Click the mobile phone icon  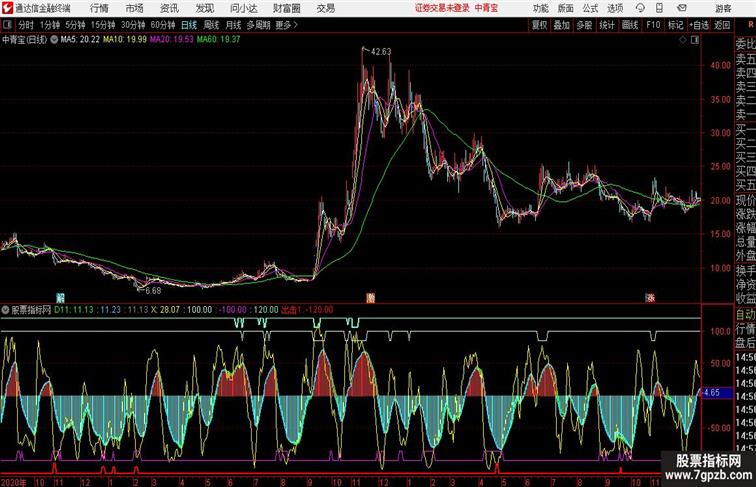point(659,8)
